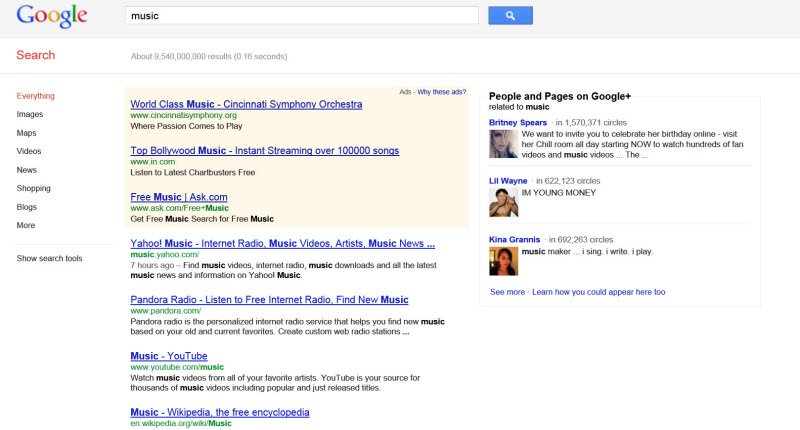The image size is (800, 430).
Task: Click 'in 622,123 circles' text
Action: pos(568,181)
